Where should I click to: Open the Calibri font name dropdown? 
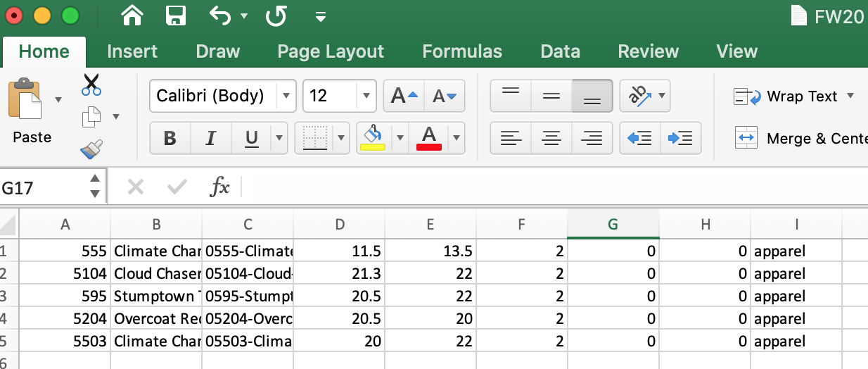[286, 96]
